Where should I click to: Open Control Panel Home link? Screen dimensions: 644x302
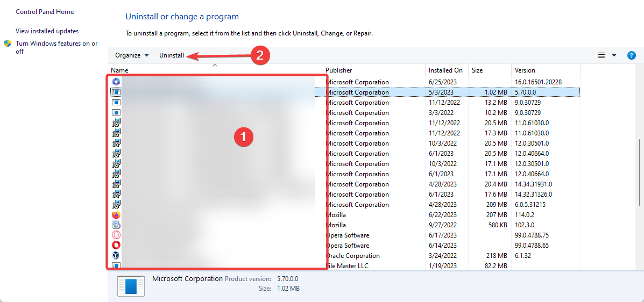45,12
